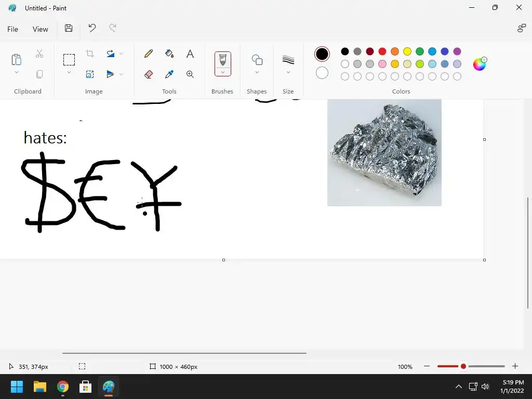The image size is (532, 399).
Task: Pick the orange color swatch
Action: pos(395,51)
